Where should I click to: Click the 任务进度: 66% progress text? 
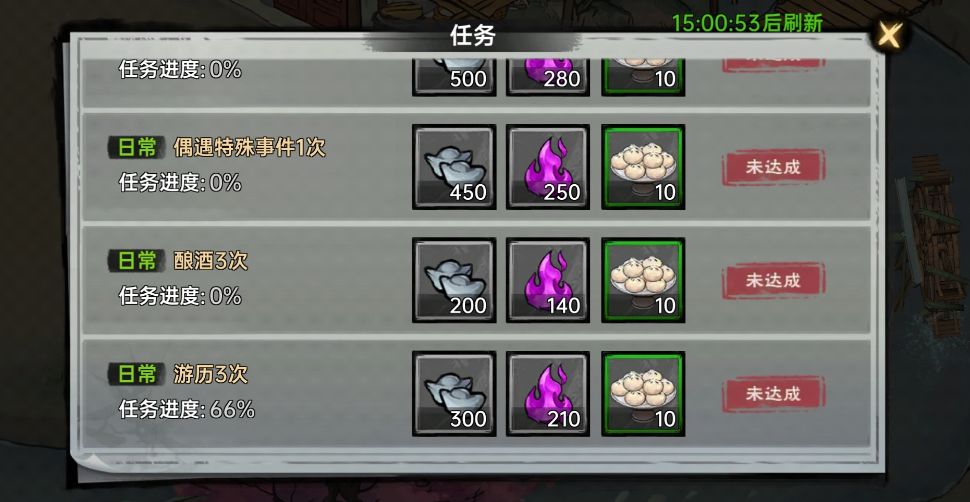[187, 409]
